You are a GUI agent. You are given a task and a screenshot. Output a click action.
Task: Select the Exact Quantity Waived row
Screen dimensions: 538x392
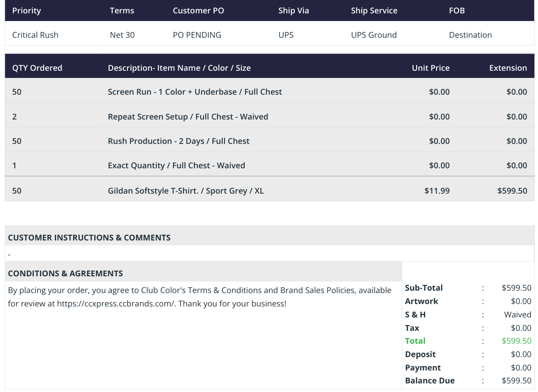269,165
